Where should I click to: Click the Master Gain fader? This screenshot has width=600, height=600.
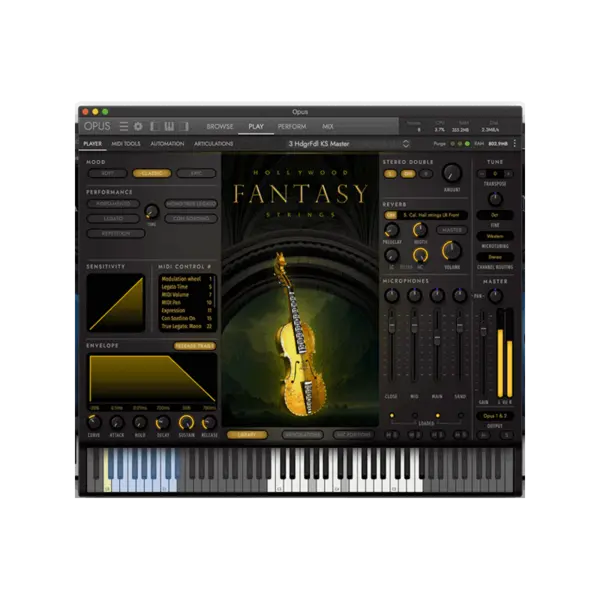pos(484,330)
